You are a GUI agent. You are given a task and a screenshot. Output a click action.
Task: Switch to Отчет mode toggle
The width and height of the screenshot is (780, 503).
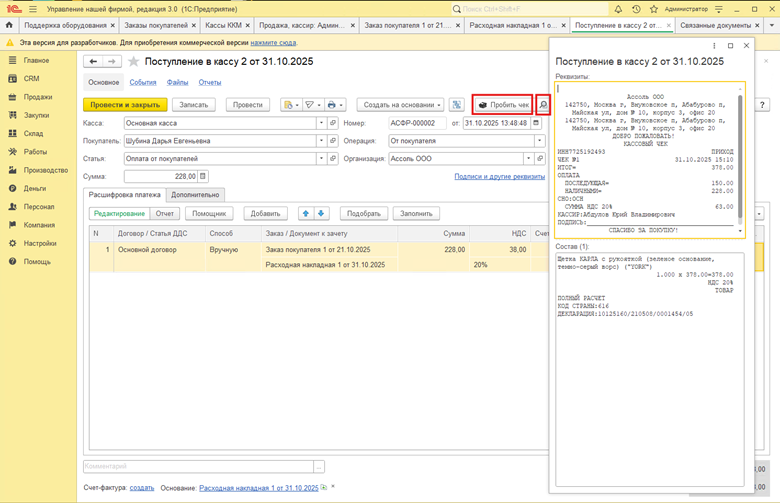coord(165,213)
